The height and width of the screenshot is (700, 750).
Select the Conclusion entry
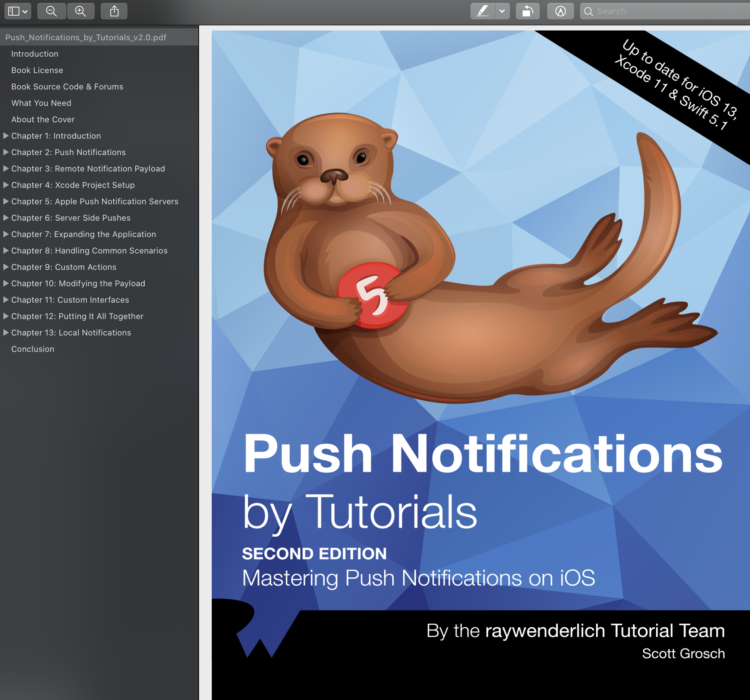click(x=32, y=349)
